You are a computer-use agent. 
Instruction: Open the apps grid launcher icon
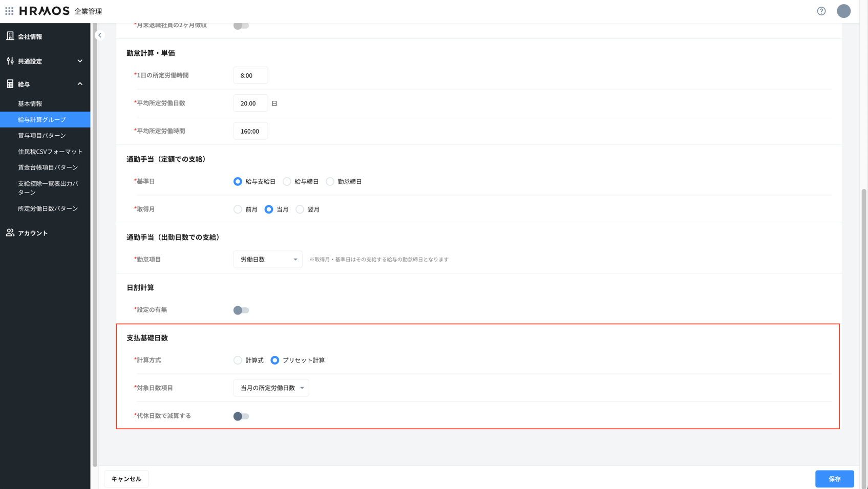pyautogui.click(x=9, y=11)
